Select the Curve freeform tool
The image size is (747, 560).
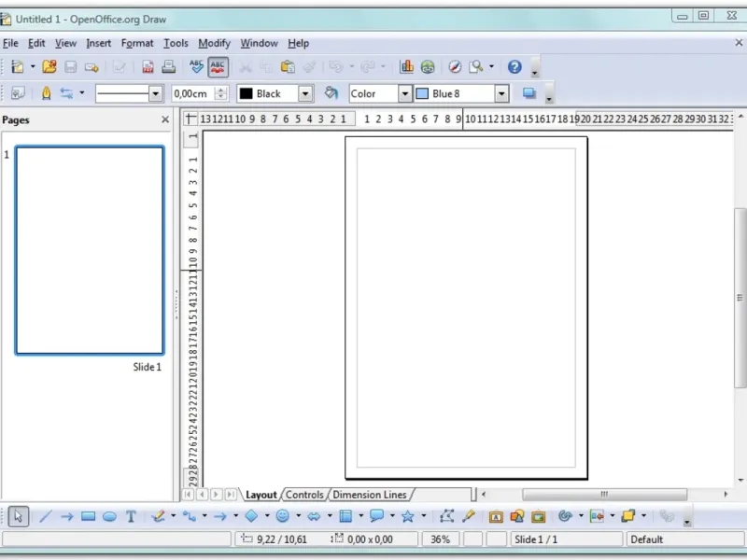(x=159, y=516)
